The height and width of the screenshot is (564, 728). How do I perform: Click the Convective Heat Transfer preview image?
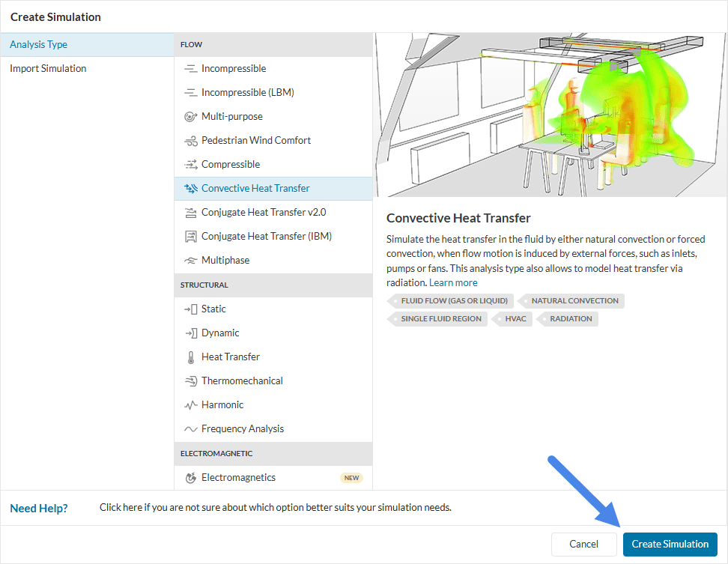point(550,115)
